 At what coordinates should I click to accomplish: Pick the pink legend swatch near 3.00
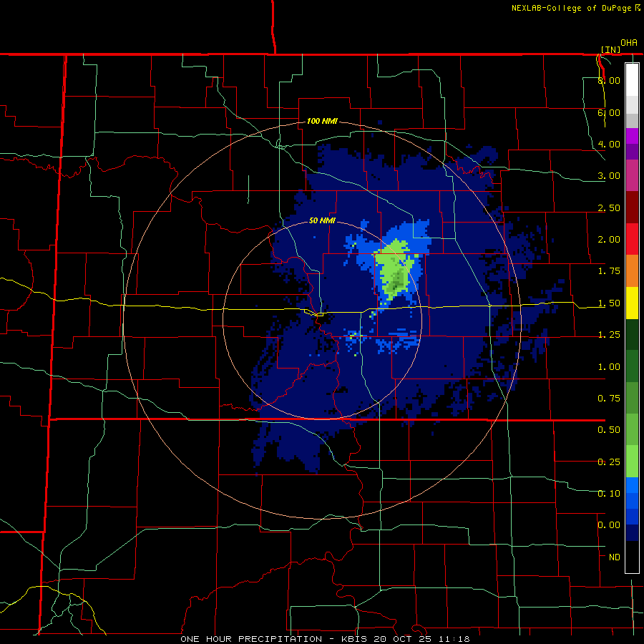(632, 176)
